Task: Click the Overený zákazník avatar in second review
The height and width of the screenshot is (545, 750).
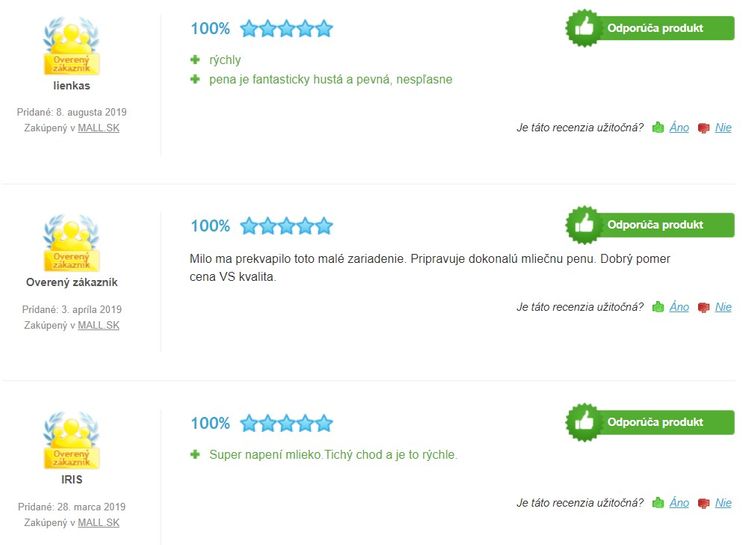Action: (x=71, y=243)
